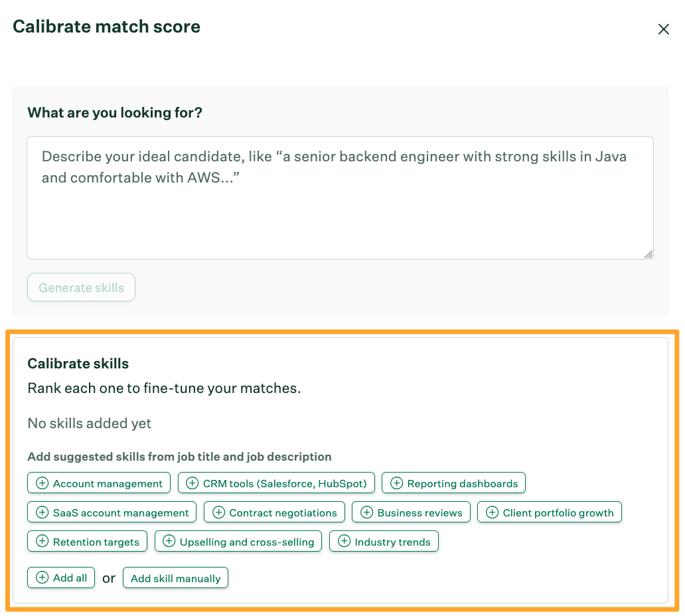The height and width of the screenshot is (616, 685).
Task: Click plus icon on Client portfolio growth
Action: pos(492,512)
